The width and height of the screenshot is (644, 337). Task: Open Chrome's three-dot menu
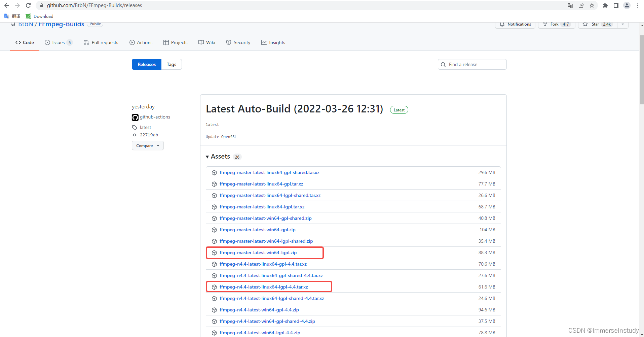[638, 5]
